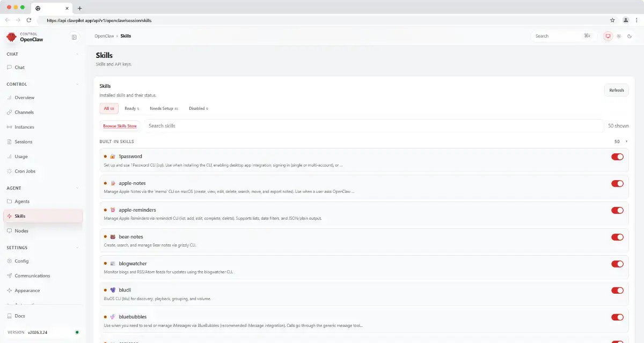This screenshot has height=343, width=644.
Task: Click the 1password skill emoji icon
Action: tap(113, 156)
